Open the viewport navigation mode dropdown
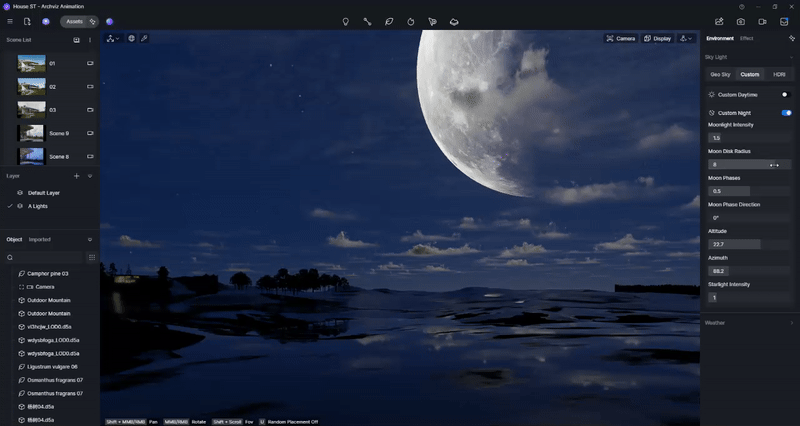The image size is (800, 426). (x=686, y=38)
